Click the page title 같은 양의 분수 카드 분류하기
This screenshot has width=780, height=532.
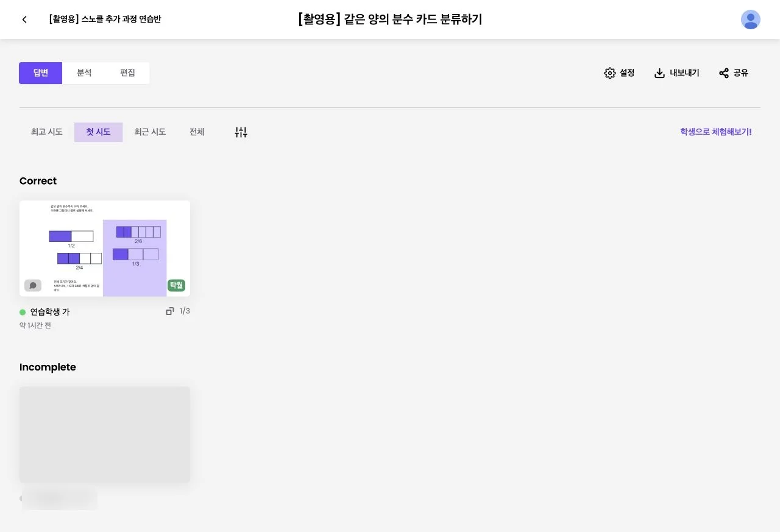pos(390,20)
